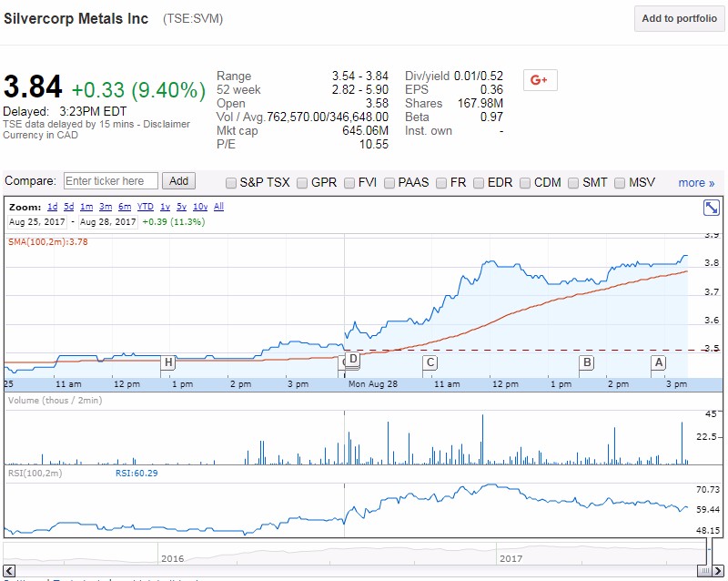This screenshot has width=728, height=581.
Task: Click the right scroll arrow under chart
Action: tap(718, 571)
